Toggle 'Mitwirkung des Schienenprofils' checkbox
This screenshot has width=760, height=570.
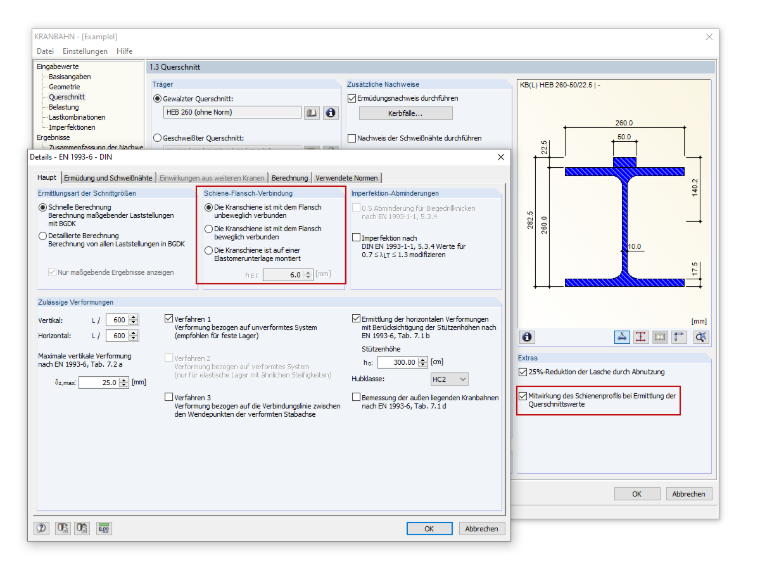522,396
